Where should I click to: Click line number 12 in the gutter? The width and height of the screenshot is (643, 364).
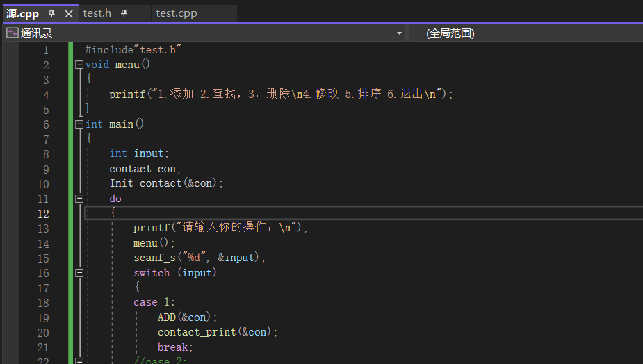coord(43,214)
